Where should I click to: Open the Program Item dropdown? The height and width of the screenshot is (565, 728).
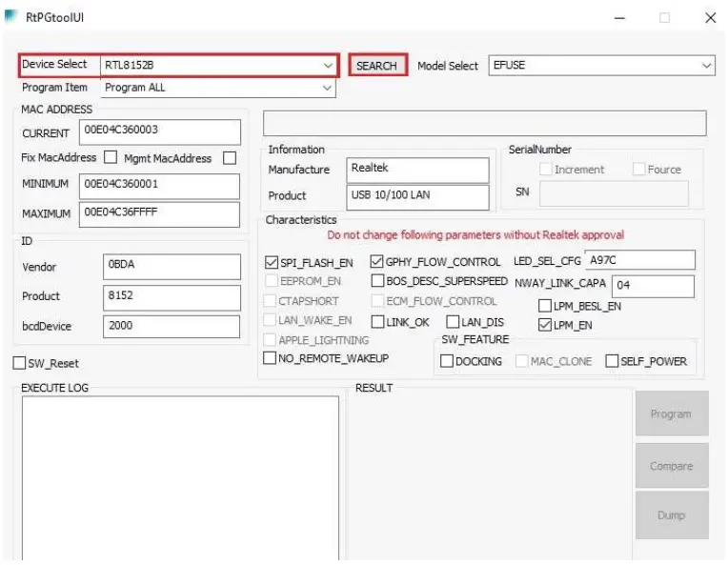[328, 88]
